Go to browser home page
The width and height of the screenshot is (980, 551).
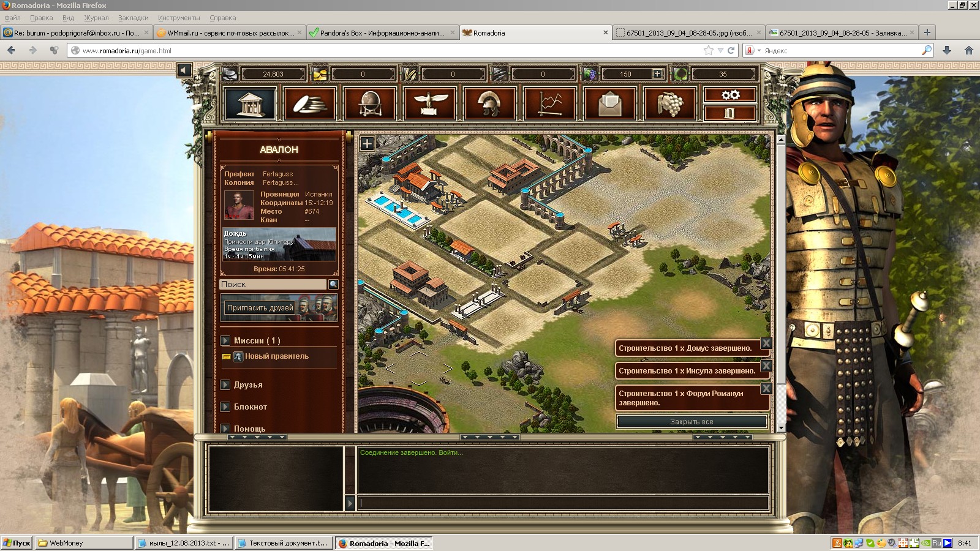[x=969, y=50]
